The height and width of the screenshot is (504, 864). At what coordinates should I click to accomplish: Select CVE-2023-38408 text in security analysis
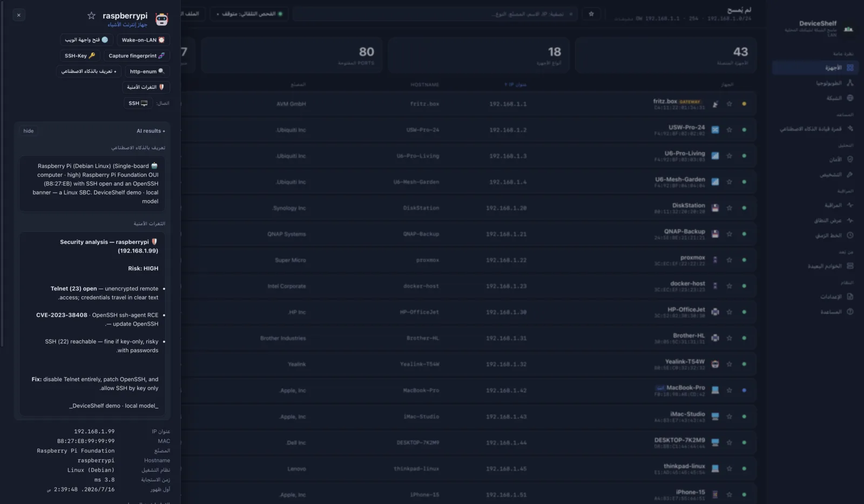[62, 315]
